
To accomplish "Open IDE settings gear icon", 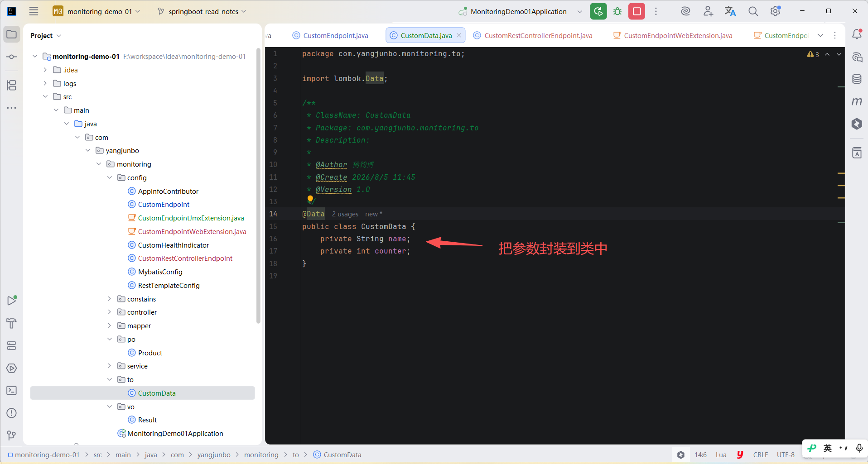I will 776,11.
